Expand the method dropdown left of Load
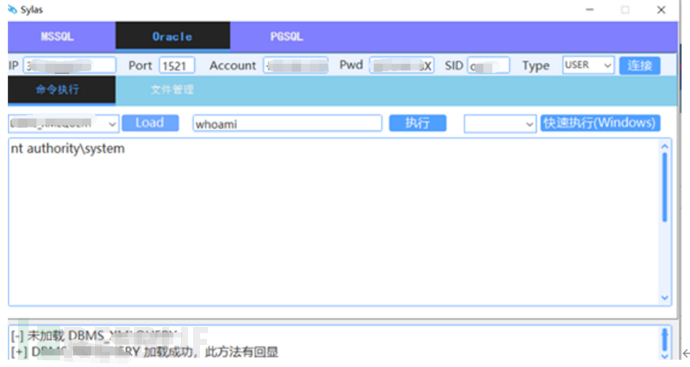This screenshot has height=367, width=690. [63, 124]
